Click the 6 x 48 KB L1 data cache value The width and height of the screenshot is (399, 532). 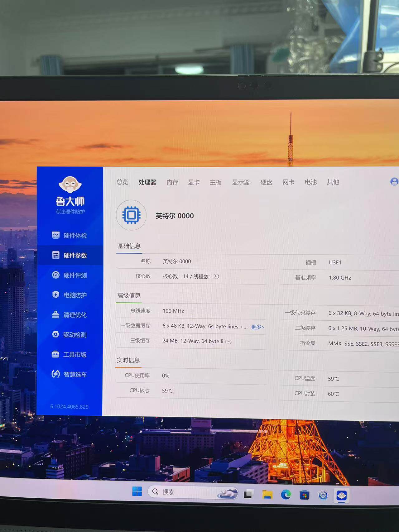point(205,326)
